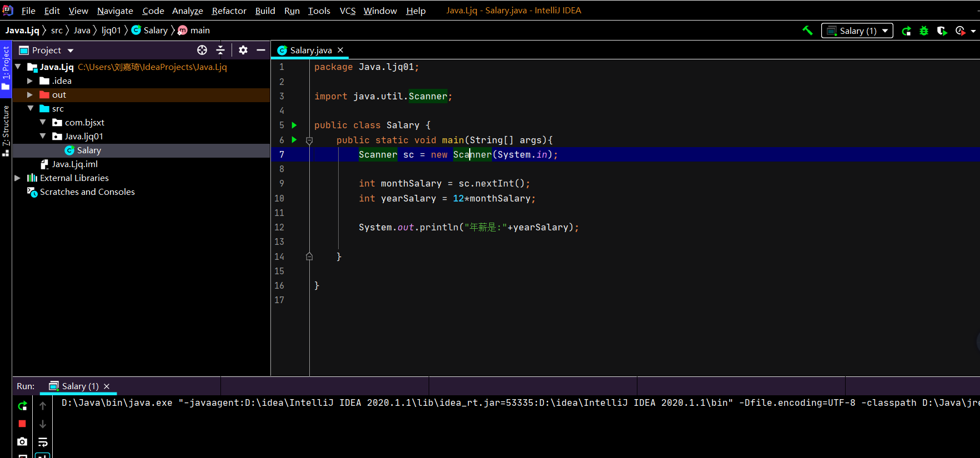
Task: Stop the running process with red square
Action: click(x=22, y=424)
